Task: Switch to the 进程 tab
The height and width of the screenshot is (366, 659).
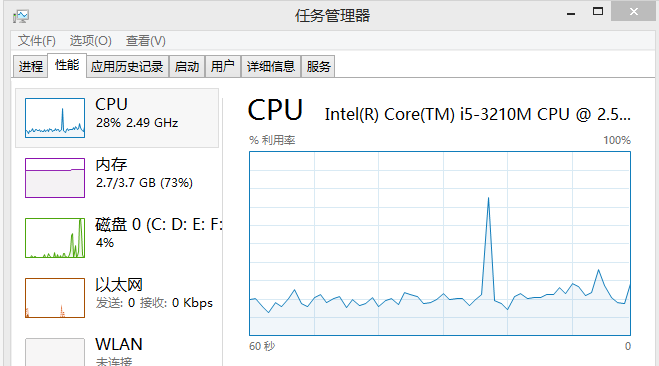Action: tap(30, 66)
